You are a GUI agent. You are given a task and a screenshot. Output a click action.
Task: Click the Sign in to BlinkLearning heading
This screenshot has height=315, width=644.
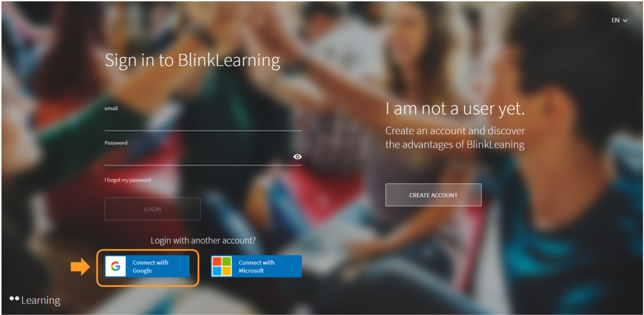192,60
